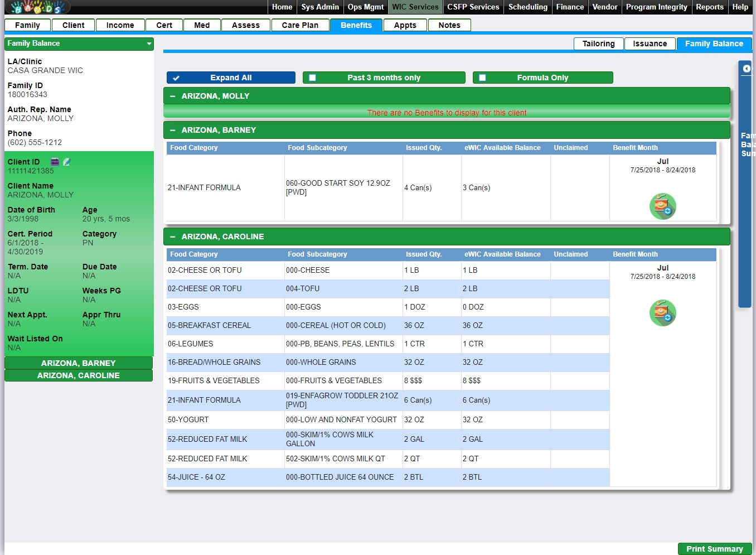Check the Formula Only checkbox
Image resolution: width=756 pixels, height=555 pixels.
(x=482, y=78)
